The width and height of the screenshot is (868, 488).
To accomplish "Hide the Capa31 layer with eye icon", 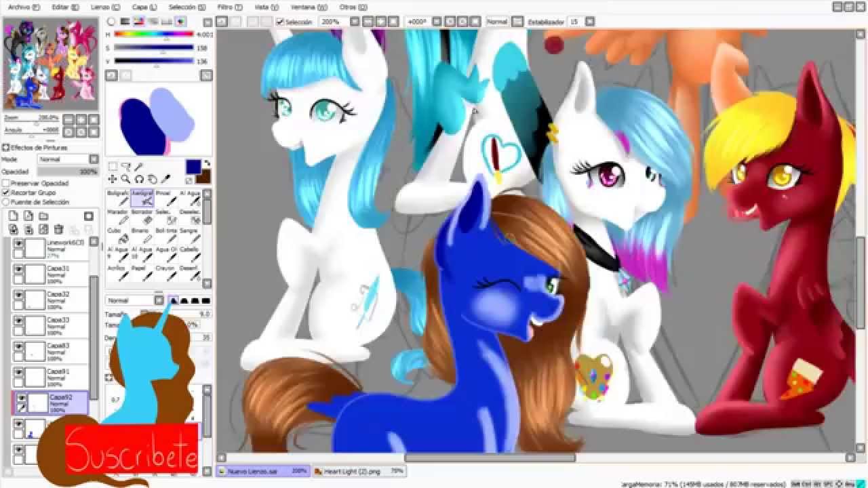I will (18, 269).
